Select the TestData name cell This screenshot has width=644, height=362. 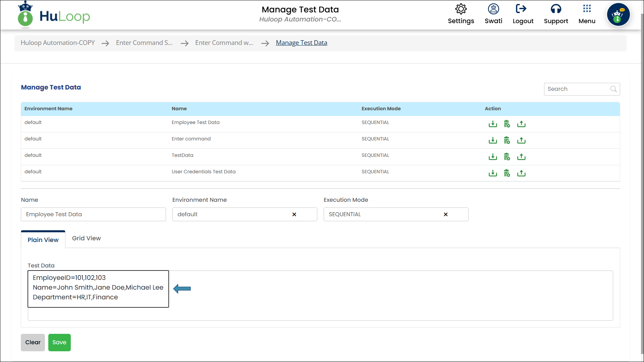tap(182, 155)
